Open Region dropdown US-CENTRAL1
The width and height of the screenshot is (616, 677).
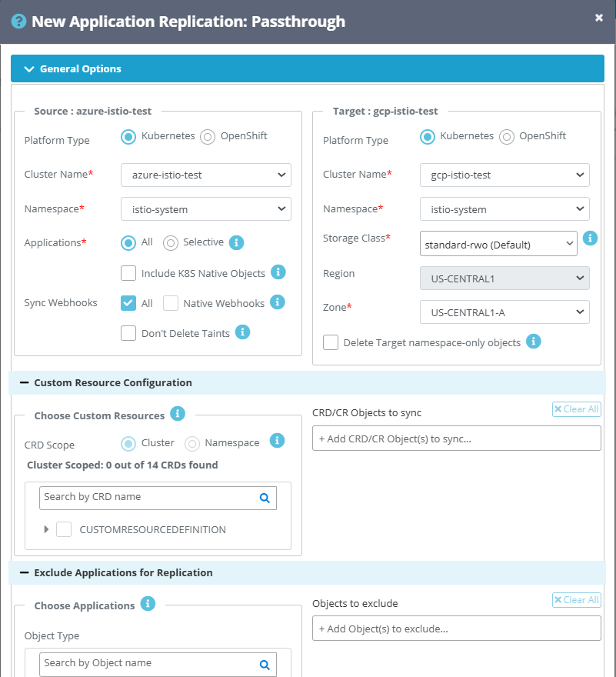pos(504,278)
